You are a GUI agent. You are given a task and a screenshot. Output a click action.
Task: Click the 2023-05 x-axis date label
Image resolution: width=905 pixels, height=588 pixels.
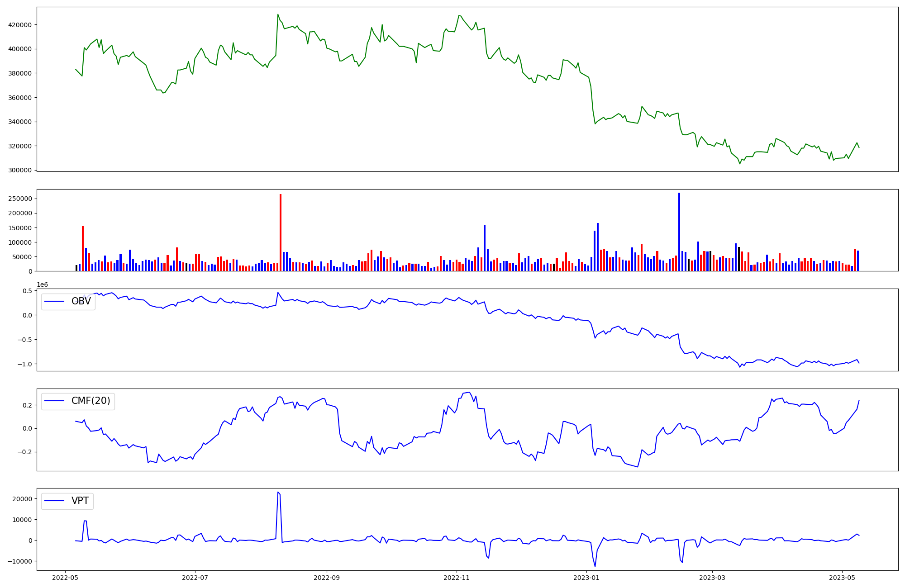tap(842, 578)
